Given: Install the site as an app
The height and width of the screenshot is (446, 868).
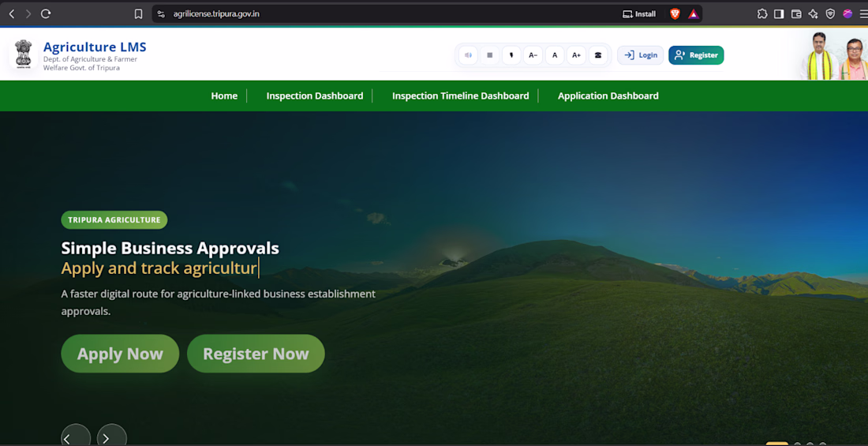Looking at the screenshot, I should point(639,14).
